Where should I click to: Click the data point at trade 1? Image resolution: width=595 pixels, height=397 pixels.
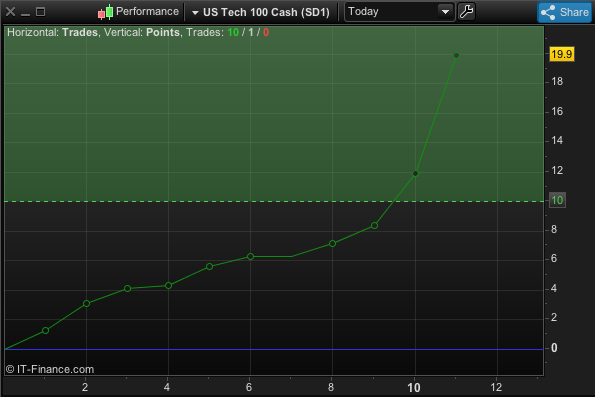point(46,331)
